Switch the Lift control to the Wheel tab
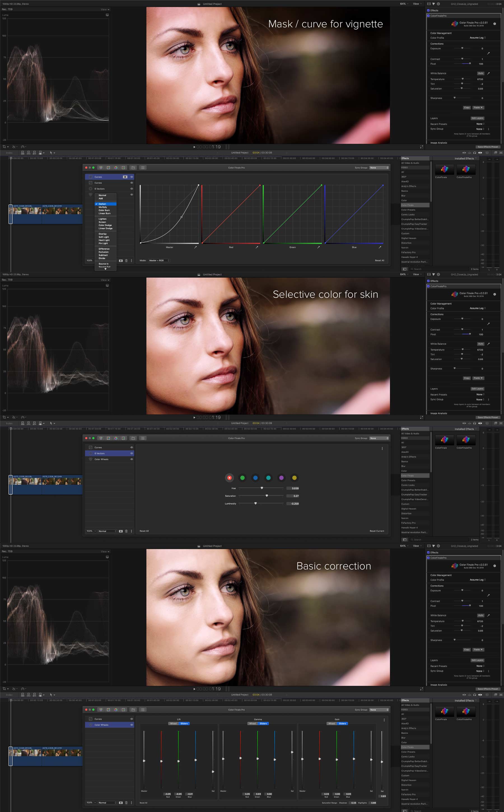The height and width of the screenshot is (812, 504). point(173,723)
